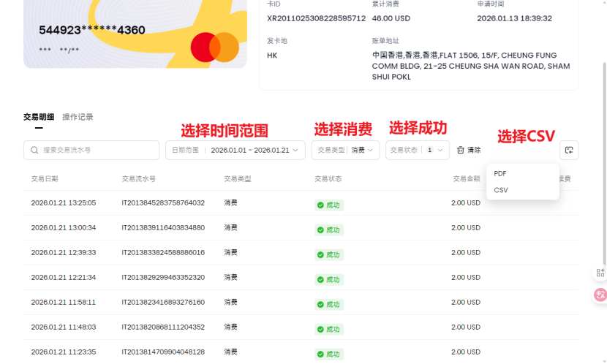This screenshot has width=607, height=364.
Task: Click the Mastercard logo on the card
Action: [x=215, y=48]
